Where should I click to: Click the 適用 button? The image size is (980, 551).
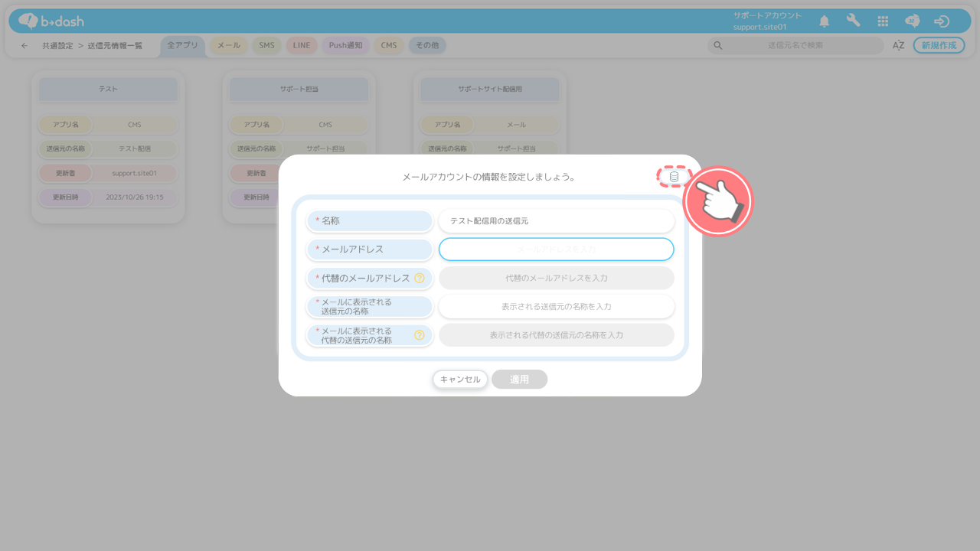(519, 379)
